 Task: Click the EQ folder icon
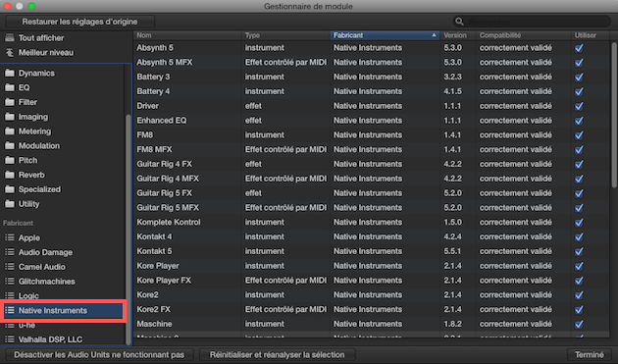(10, 87)
